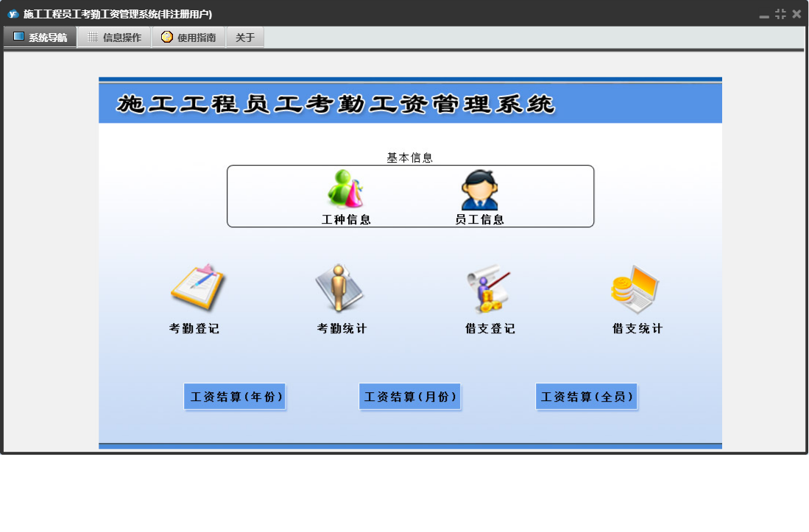Click the 工种信息 text label
This screenshot has height=532, width=809.
(x=346, y=219)
